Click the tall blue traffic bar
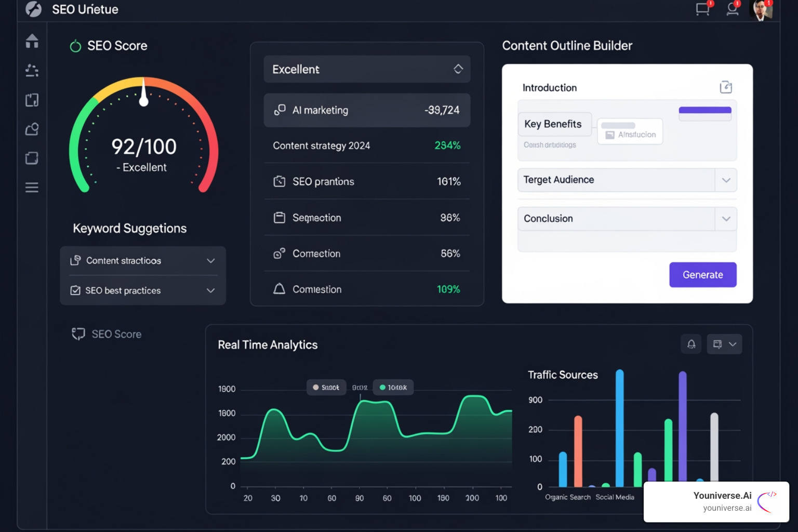This screenshot has height=532, width=798. [619, 428]
